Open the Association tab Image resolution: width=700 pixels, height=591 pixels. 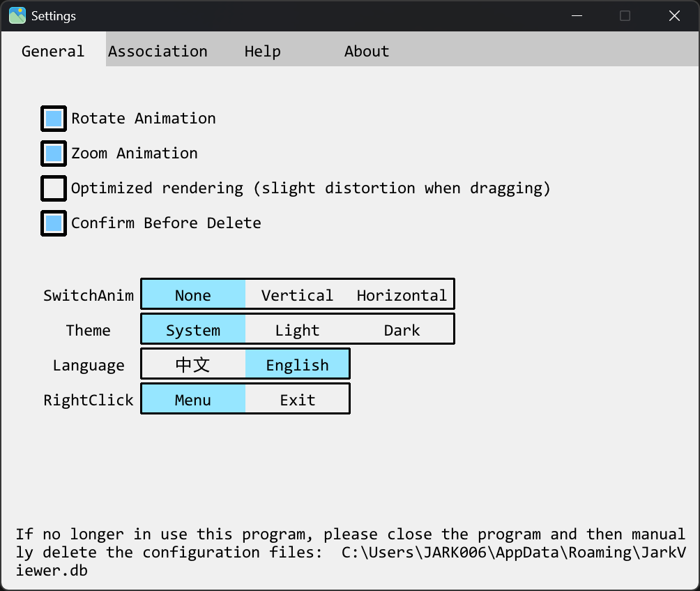158,50
